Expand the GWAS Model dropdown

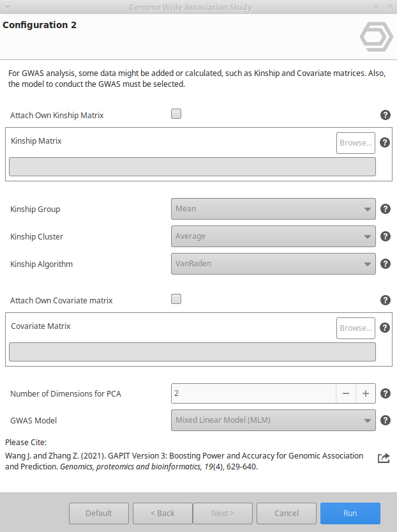(273, 420)
